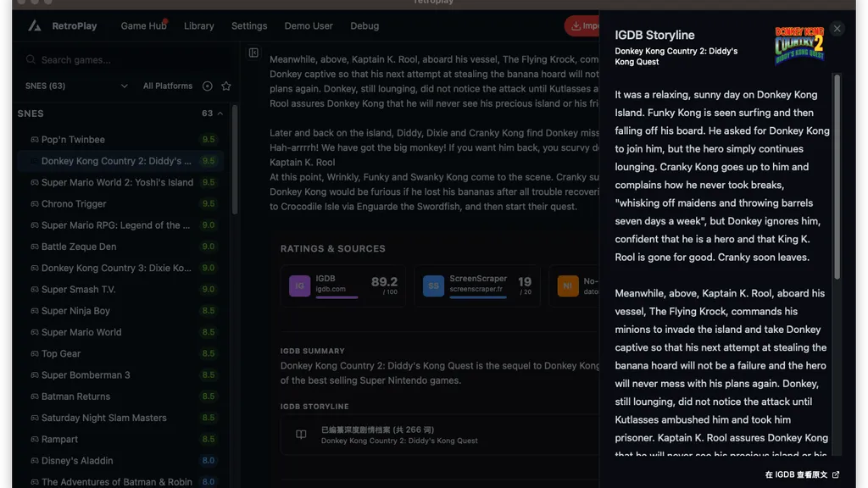The image size is (868, 488).
Task: Click the open book icon in storyline card
Action: (301, 435)
